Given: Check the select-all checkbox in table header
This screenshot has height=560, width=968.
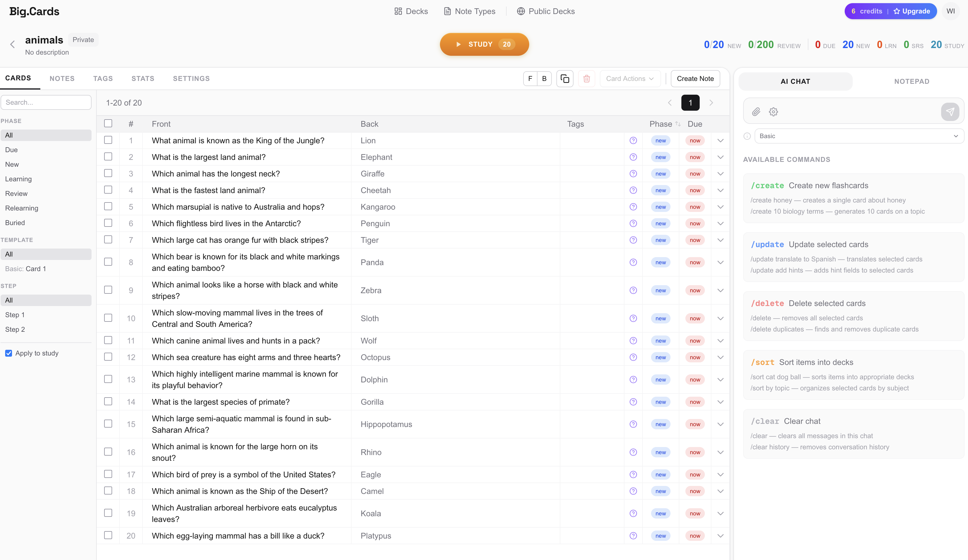Looking at the screenshot, I should tap(108, 124).
